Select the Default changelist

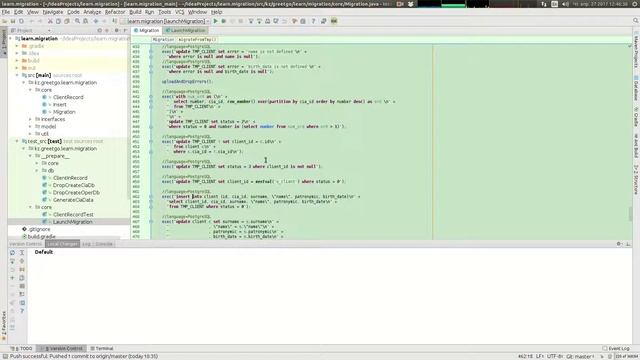point(44,252)
